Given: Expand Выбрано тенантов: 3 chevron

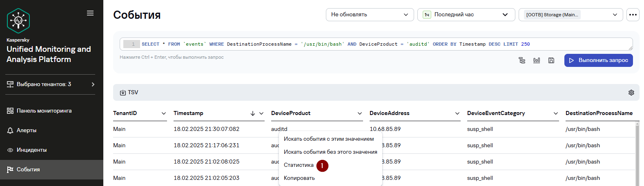Looking at the screenshot, I should (93, 84).
